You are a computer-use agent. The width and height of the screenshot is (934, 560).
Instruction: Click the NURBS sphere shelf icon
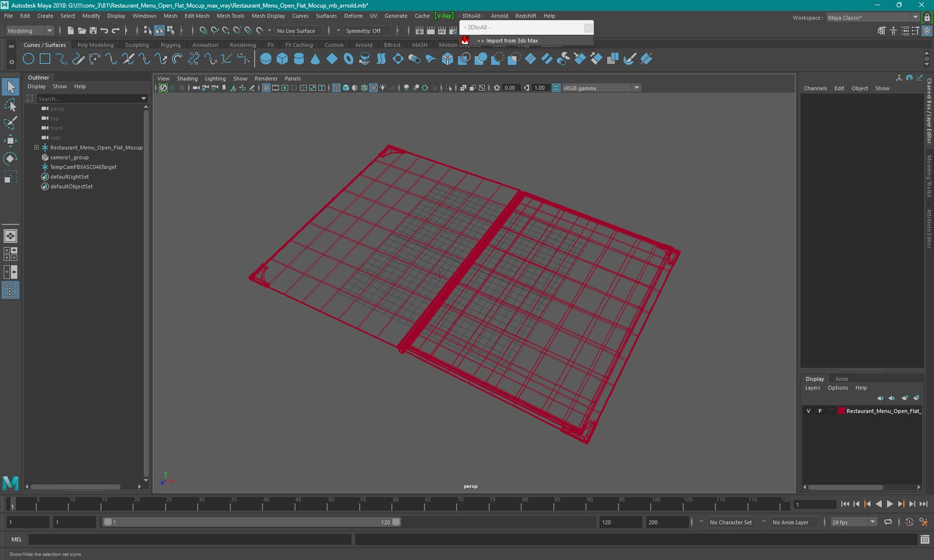click(x=266, y=59)
